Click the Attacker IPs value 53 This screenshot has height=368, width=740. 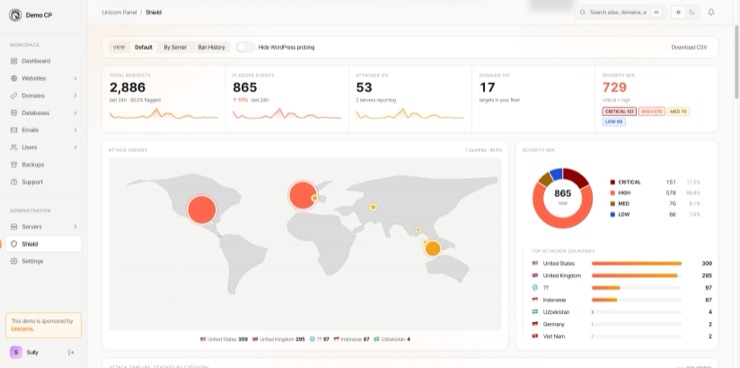pyautogui.click(x=364, y=87)
